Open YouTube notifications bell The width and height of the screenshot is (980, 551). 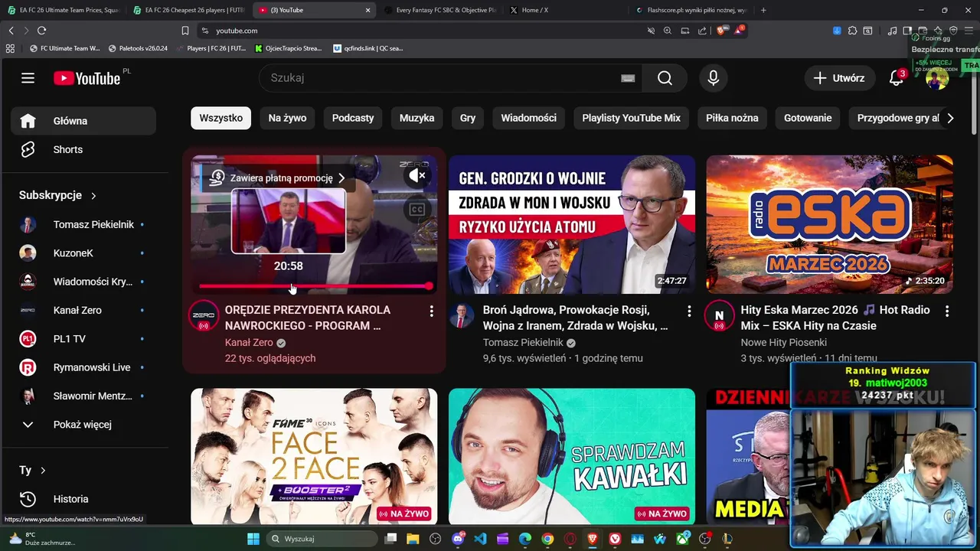point(897,78)
